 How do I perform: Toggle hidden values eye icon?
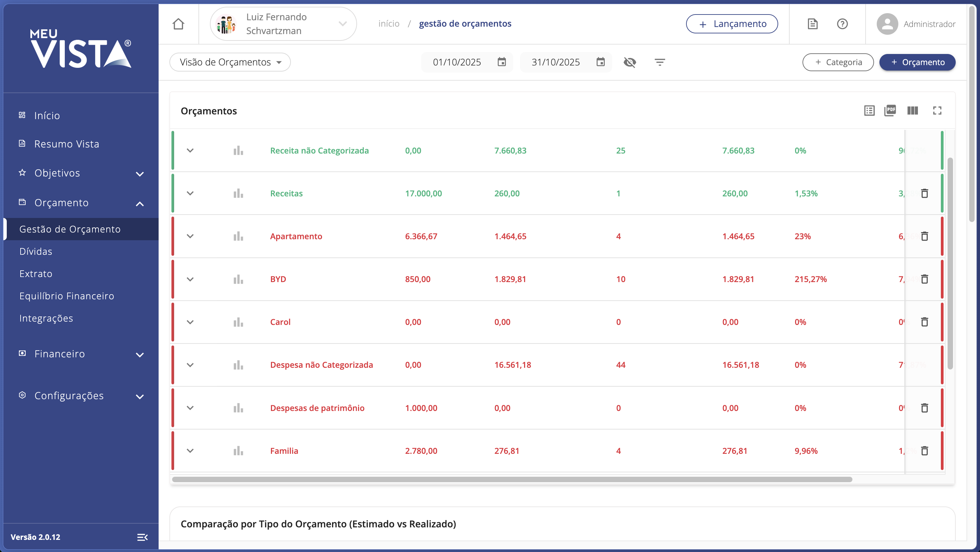click(x=630, y=62)
